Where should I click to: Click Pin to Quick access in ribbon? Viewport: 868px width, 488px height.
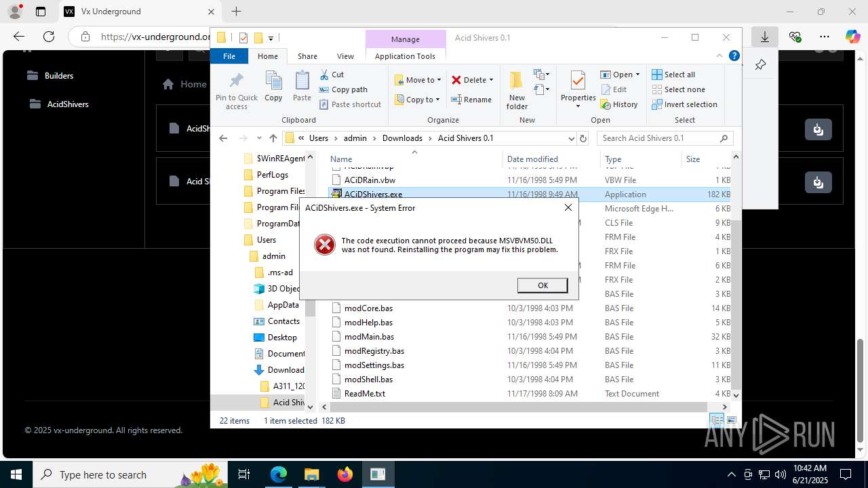(x=237, y=91)
